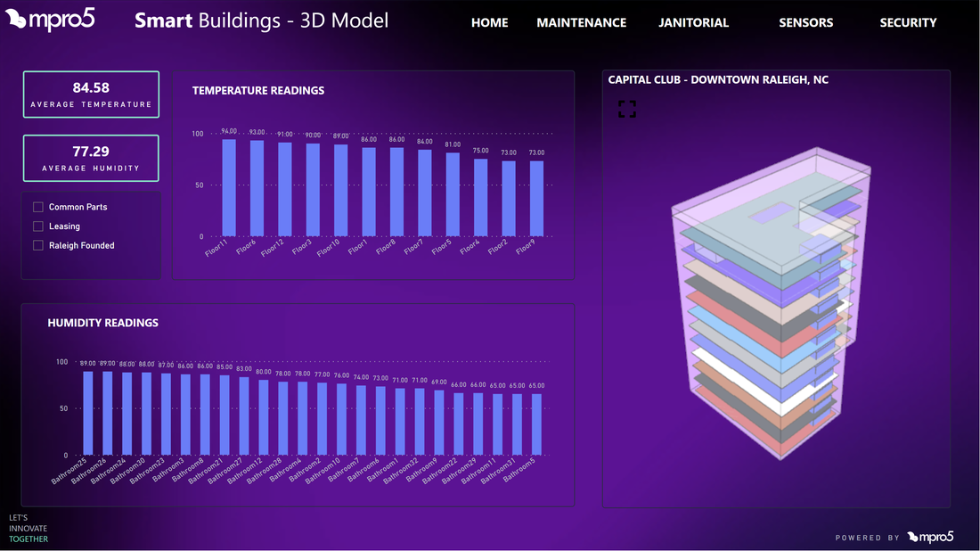
Task: Click the TEMPERATURE READINGS chart title
Action: 258,90
